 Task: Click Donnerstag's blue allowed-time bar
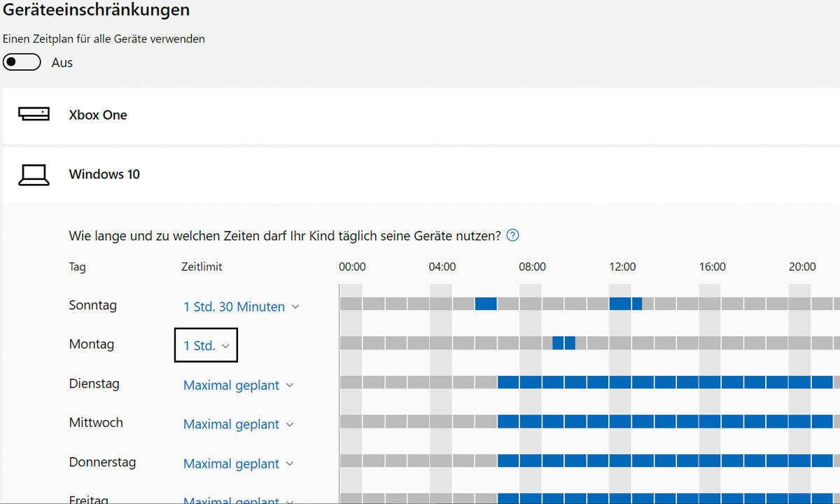point(665,461)
